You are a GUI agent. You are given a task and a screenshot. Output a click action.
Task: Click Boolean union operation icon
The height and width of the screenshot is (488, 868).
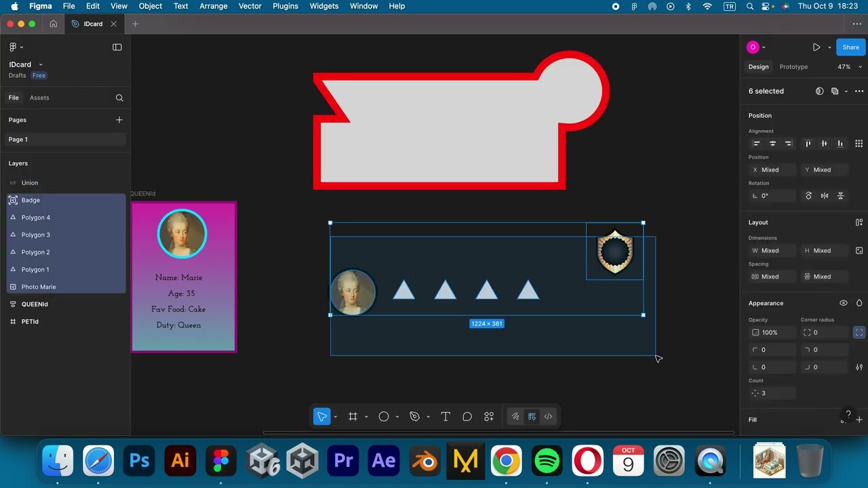pos(835,91)
